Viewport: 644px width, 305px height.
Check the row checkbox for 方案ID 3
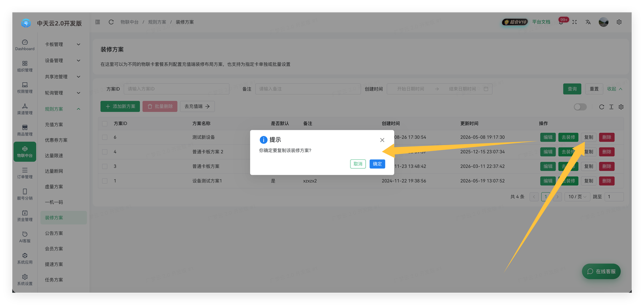104,166
